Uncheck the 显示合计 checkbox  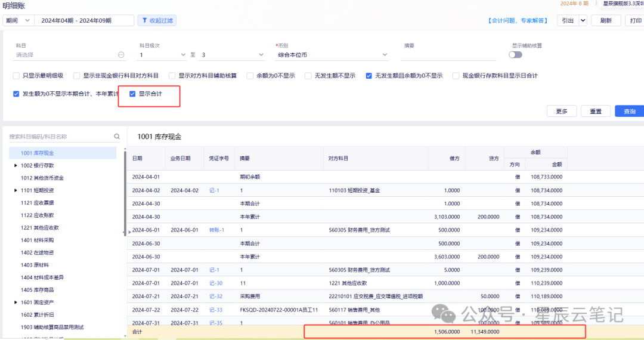132,94
